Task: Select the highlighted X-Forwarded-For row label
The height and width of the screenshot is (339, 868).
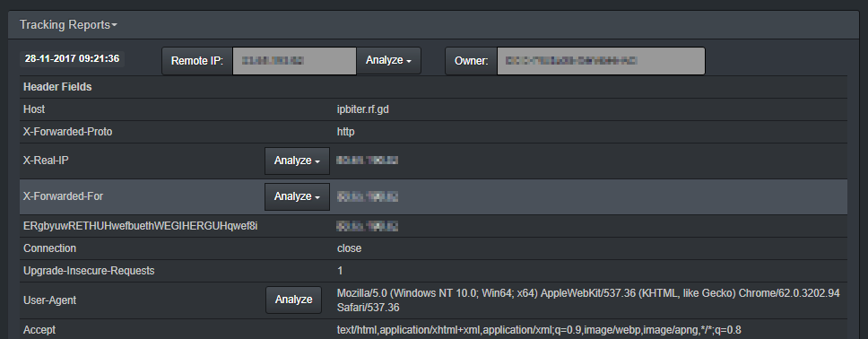Action: tap(63, 196)
